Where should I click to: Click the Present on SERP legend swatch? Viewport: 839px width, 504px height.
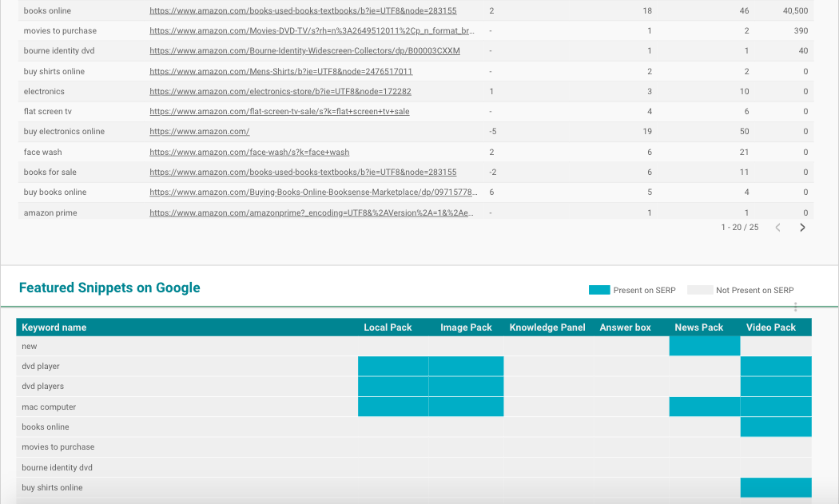(599, 290)
